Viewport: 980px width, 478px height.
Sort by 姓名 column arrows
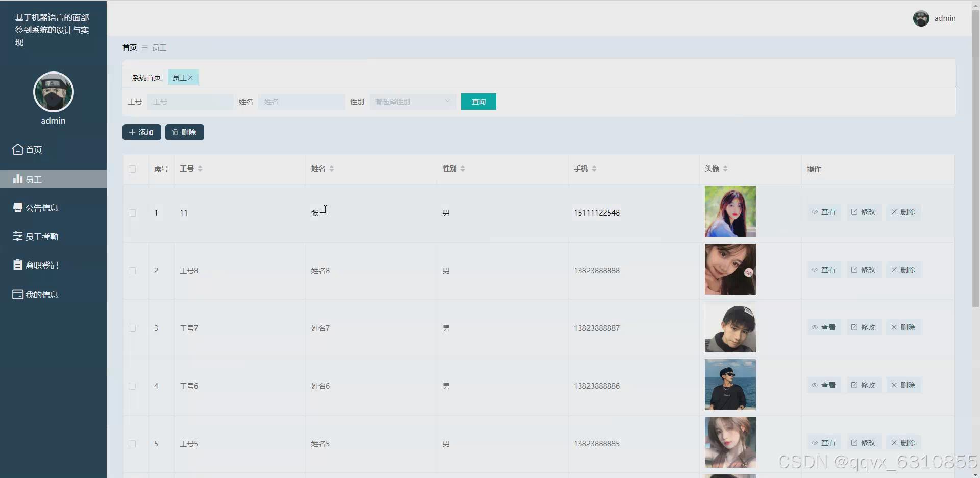(332, 169)
